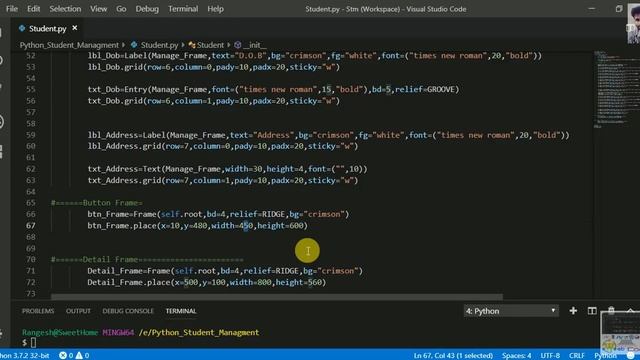Click the method icon beside __init__ breadcrumb
This screenshot has height=360, width=640.
coord(238,45)
